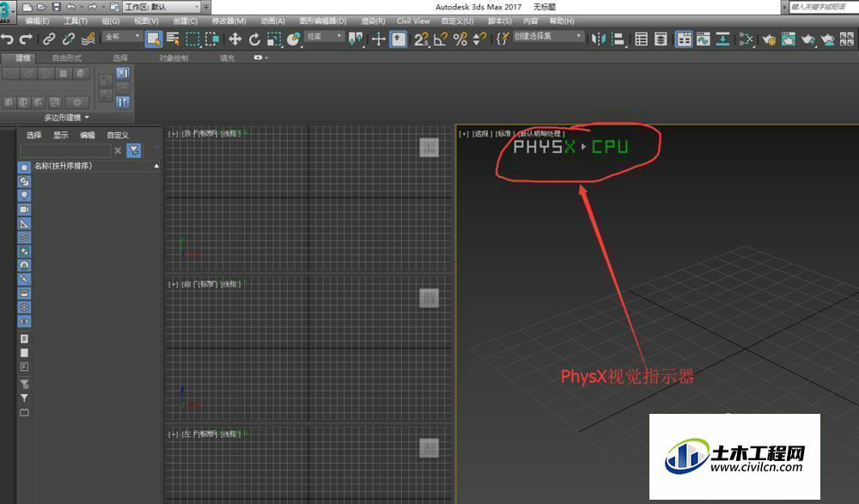Click the Use Pivot Point Center icon
This screenshot has height=504, width=859.
pyautogui.click(x=356, y=39)
